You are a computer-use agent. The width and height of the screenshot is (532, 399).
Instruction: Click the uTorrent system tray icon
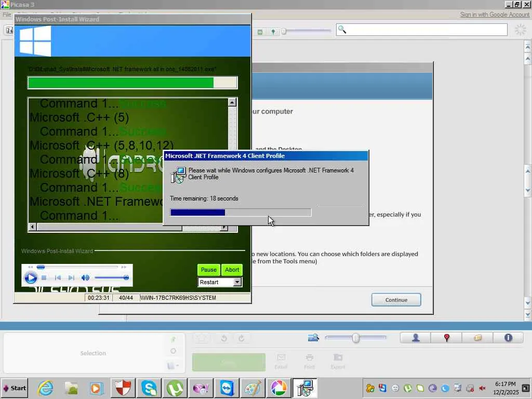point(407,388)
